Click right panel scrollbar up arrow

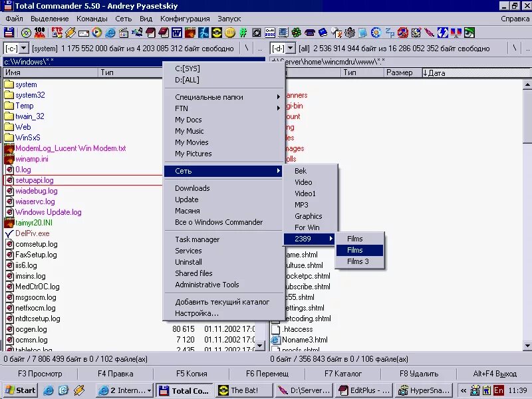(527, 84)
